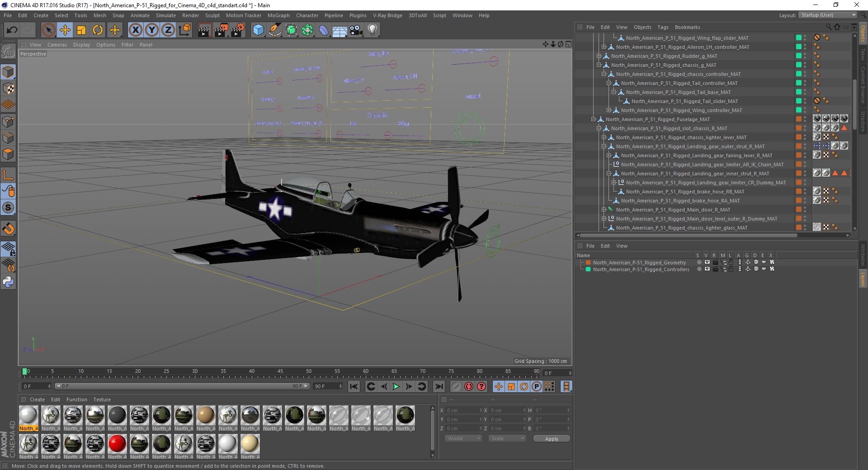Open the Character menu

(307, 15)
